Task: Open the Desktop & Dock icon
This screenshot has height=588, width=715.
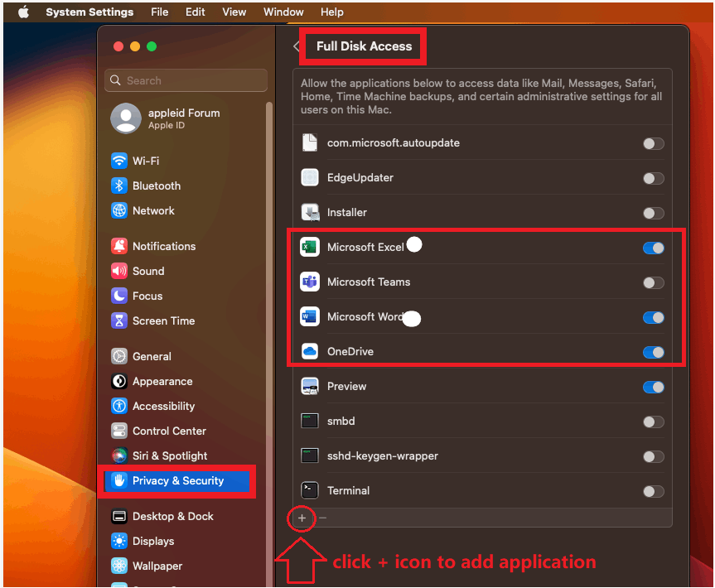Action: [x=119, y=516]
